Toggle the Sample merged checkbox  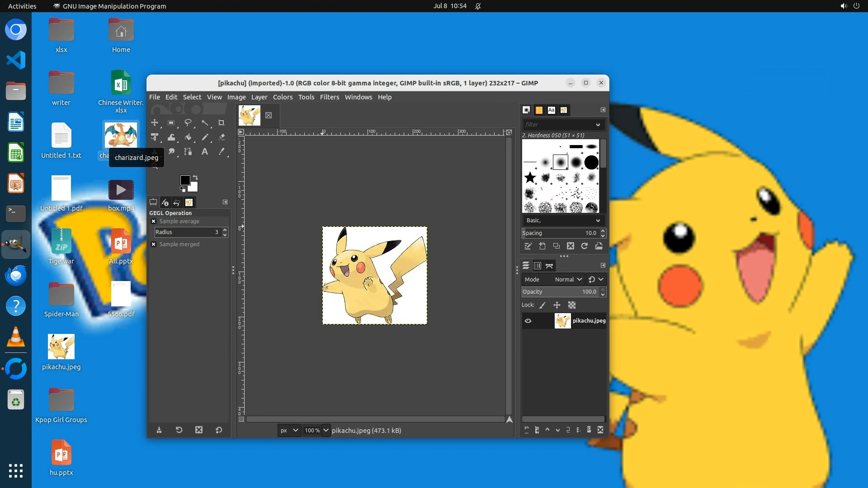tap(154, 244)
